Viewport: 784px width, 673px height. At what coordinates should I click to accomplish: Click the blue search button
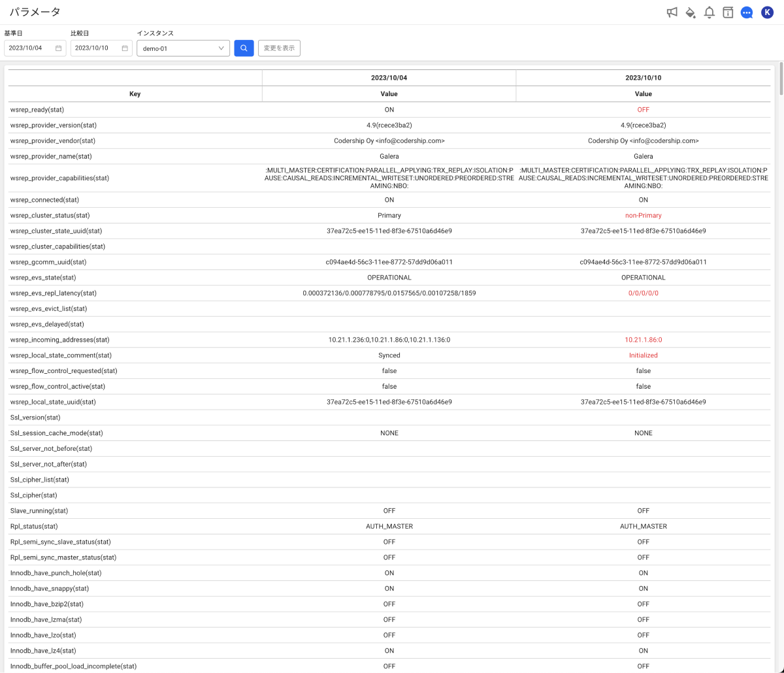click(244, 48)
